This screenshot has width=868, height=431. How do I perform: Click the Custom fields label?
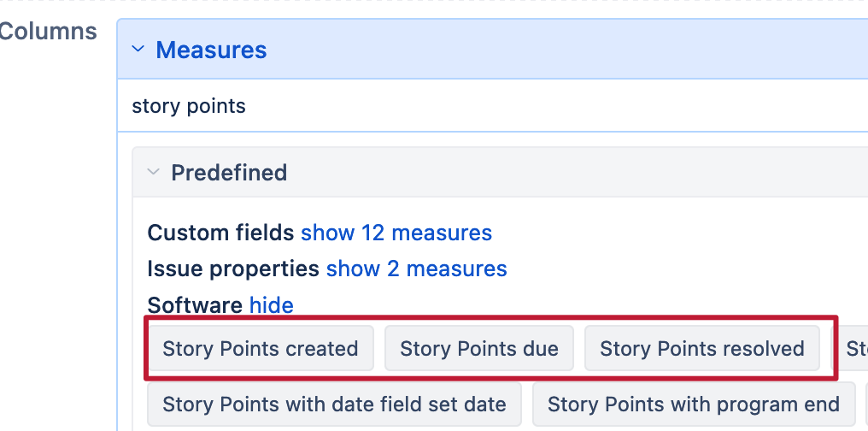point(220,233)
